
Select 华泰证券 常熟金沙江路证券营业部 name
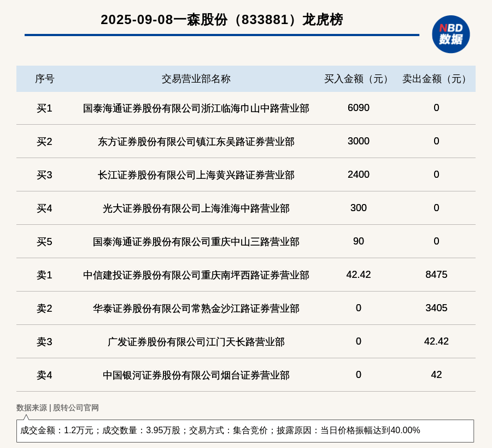point(196,309)
